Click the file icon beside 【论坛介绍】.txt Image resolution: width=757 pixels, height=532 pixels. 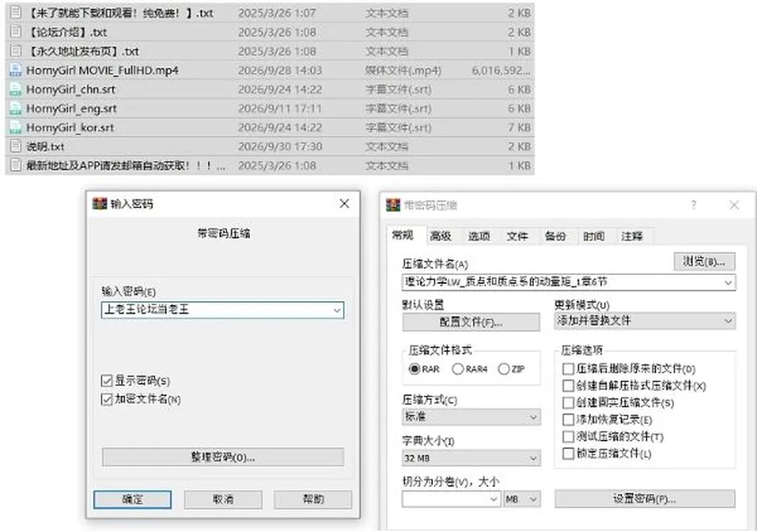16,32
